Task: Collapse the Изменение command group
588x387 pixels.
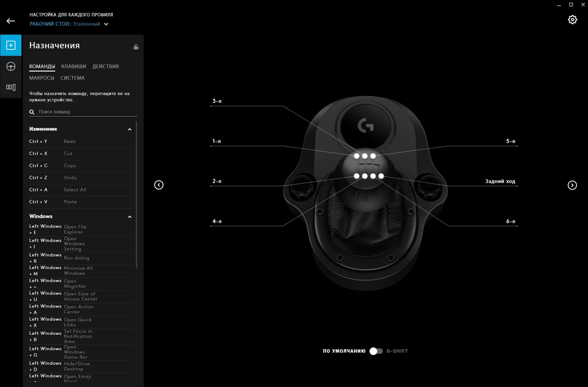Action: point(130,129)
